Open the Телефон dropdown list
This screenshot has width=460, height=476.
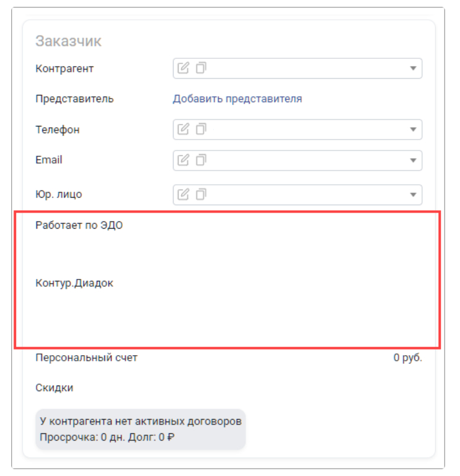pos(414,130)
